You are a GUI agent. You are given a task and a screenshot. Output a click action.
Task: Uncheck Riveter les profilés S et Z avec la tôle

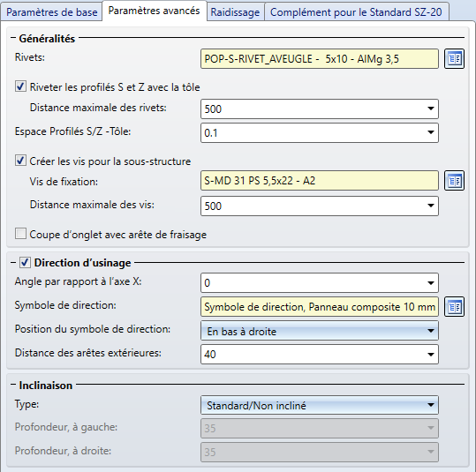click(x=20, y=86)
